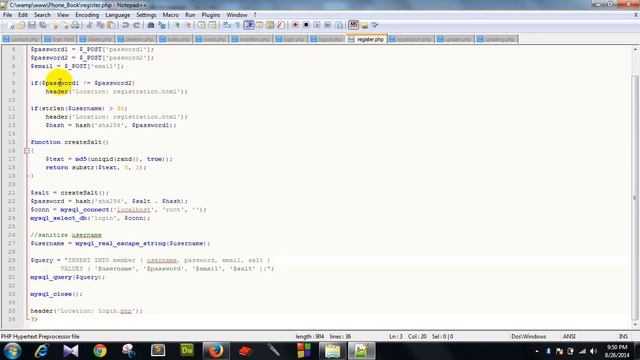This screenshot has height=360, width=640.
Task: Open the Window menu
Action: [x=237, y=15]
